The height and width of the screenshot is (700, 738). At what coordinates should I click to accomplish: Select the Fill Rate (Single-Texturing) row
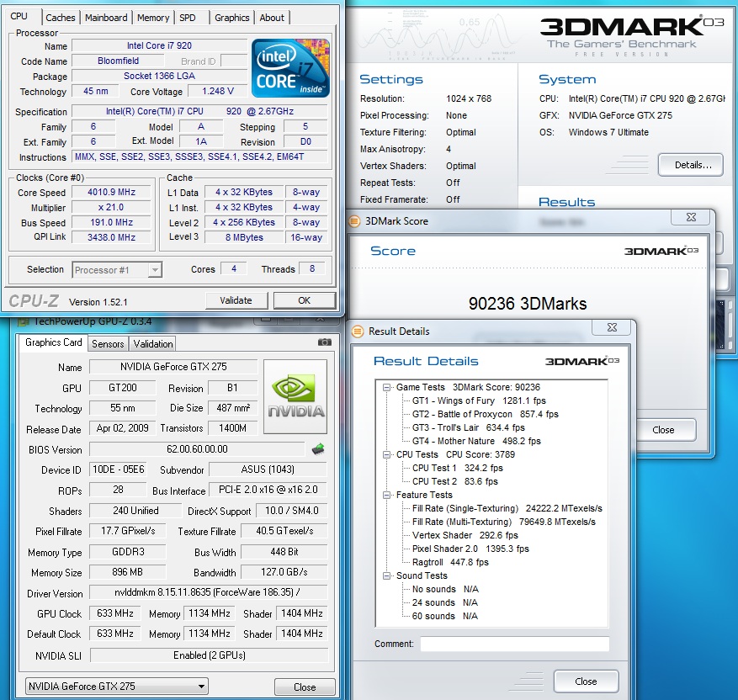(507, 508)
